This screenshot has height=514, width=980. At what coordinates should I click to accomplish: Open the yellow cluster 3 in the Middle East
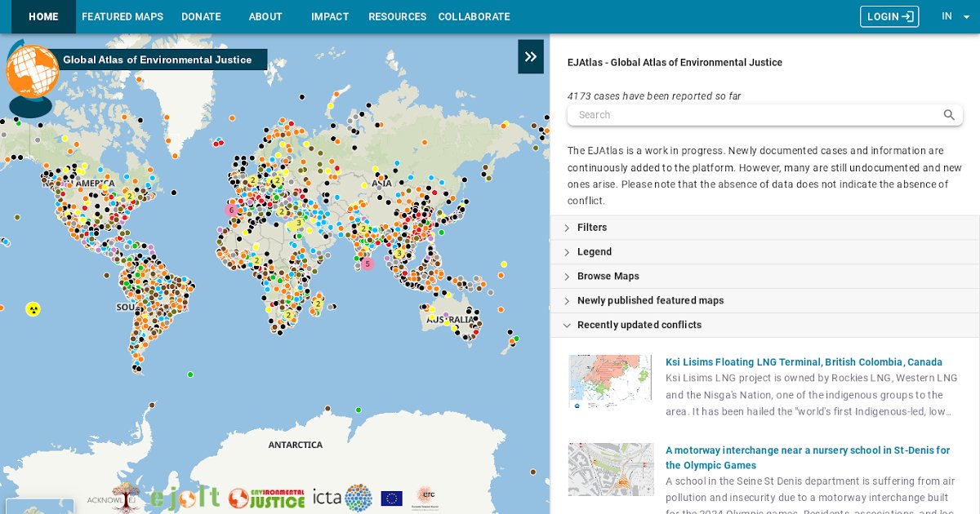[x=299, y=223]
